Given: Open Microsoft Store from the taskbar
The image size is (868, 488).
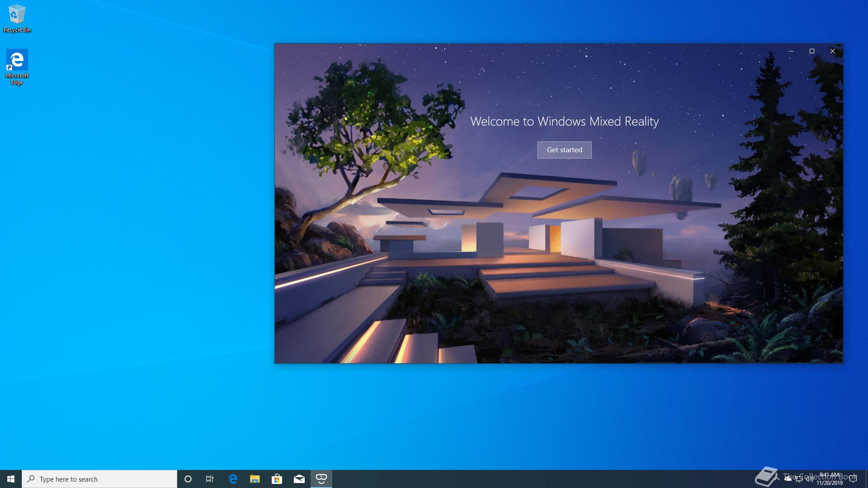Looking at the screenshot, I should pyautogui.click(x=277, y=479).
